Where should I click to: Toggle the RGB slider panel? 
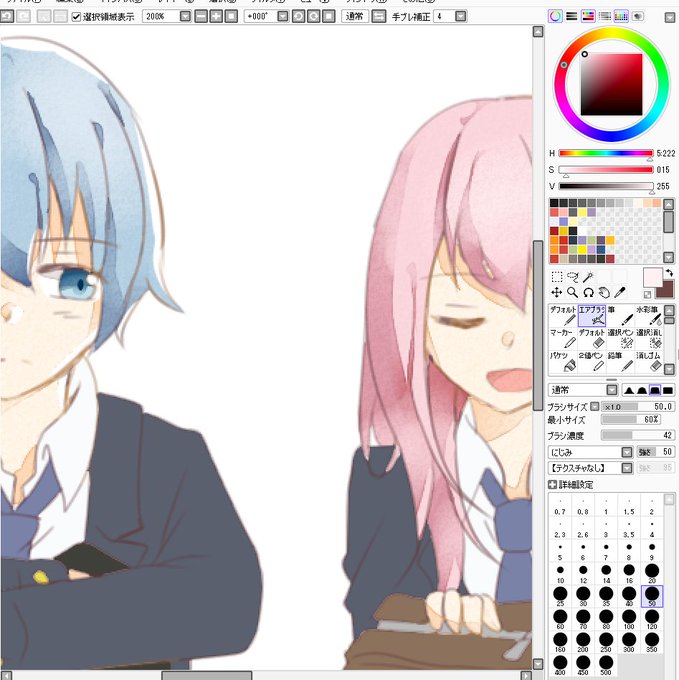(572, 16)
